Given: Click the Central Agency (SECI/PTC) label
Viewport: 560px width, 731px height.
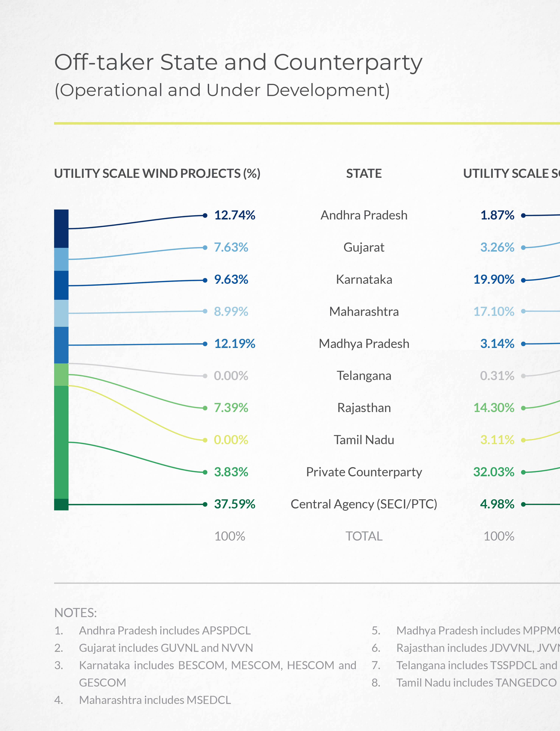Looking at the screenshot, I should [364, 504].
